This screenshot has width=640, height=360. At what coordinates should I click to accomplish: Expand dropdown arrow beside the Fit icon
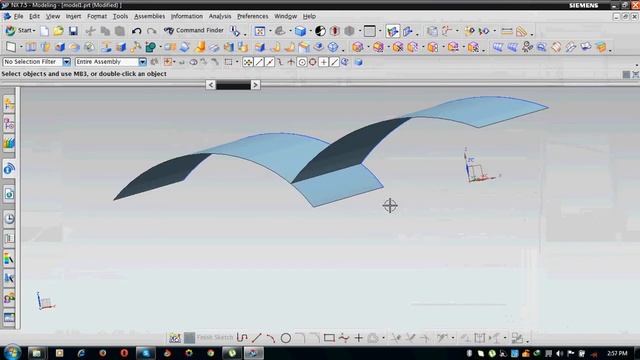pos(269,31)
